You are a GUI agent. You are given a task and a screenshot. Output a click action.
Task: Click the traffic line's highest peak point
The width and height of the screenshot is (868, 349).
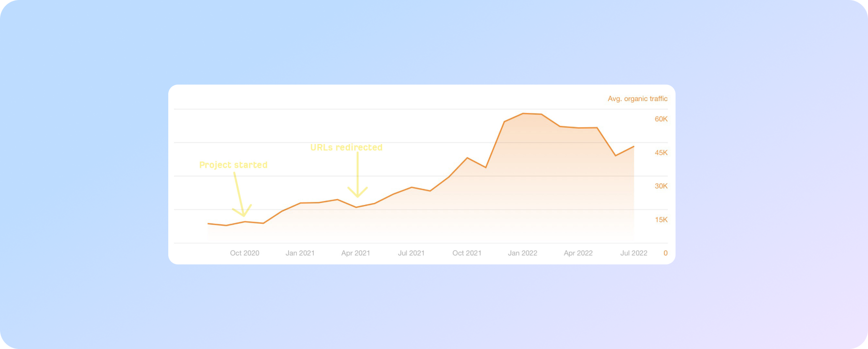523,114
